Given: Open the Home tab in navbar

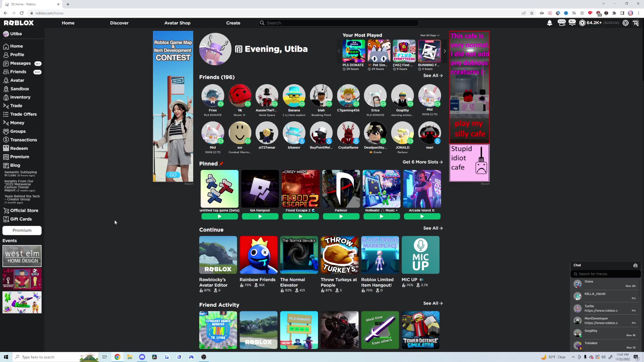Looking at the screenshot, I should pyautogui.click(x=68, y=23).
